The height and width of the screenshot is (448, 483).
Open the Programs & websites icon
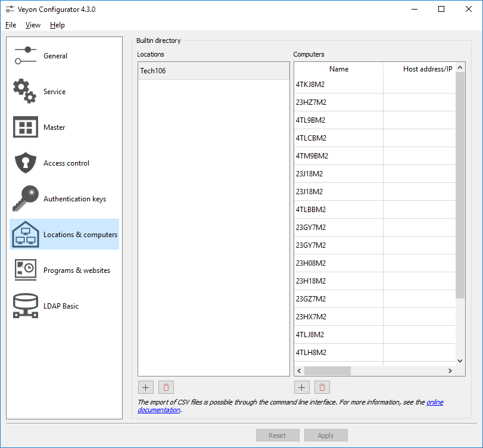click(x=26, y=270)
